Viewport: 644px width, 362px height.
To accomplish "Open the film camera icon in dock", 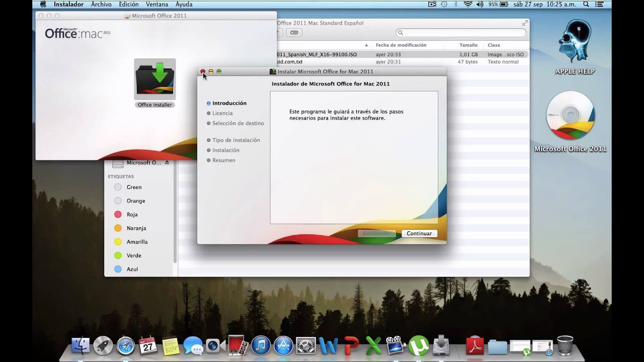I will pyautogui.click(x=396, y=345).
